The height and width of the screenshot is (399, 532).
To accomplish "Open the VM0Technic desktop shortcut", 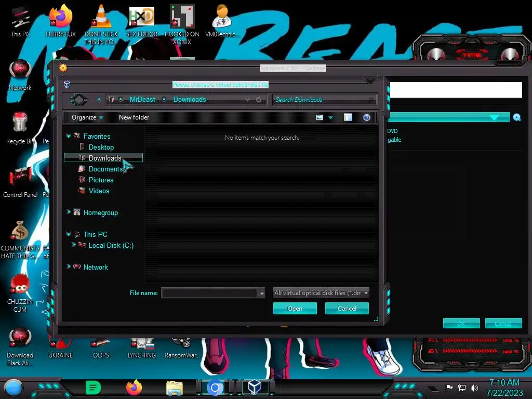I will tap(222, 21).
